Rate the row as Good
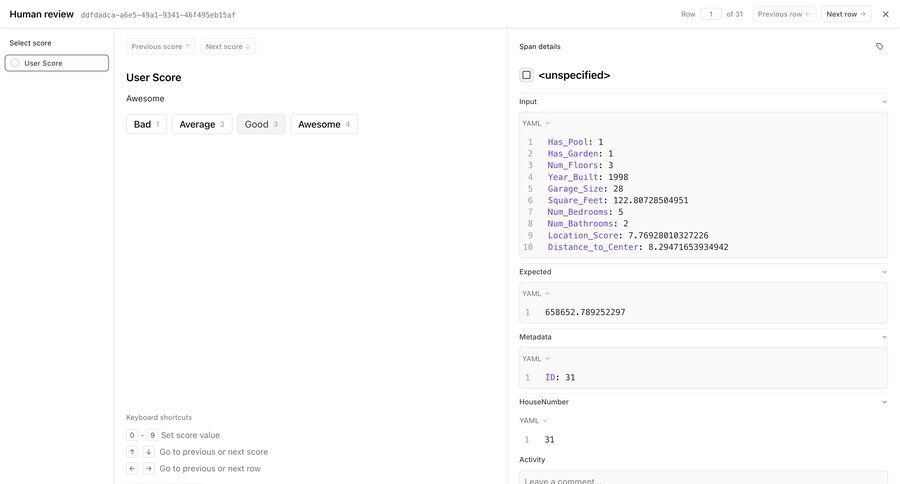 pos(261,124)
